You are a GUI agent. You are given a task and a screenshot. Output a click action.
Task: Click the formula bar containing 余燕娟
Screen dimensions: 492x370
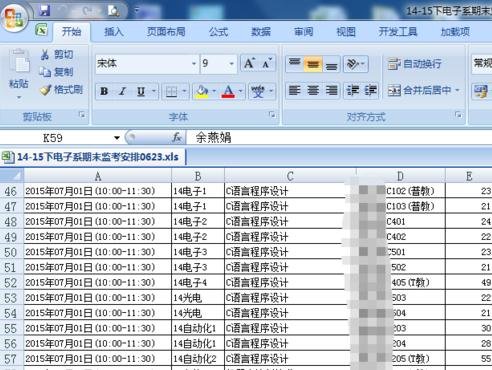(x=339, y=137)
